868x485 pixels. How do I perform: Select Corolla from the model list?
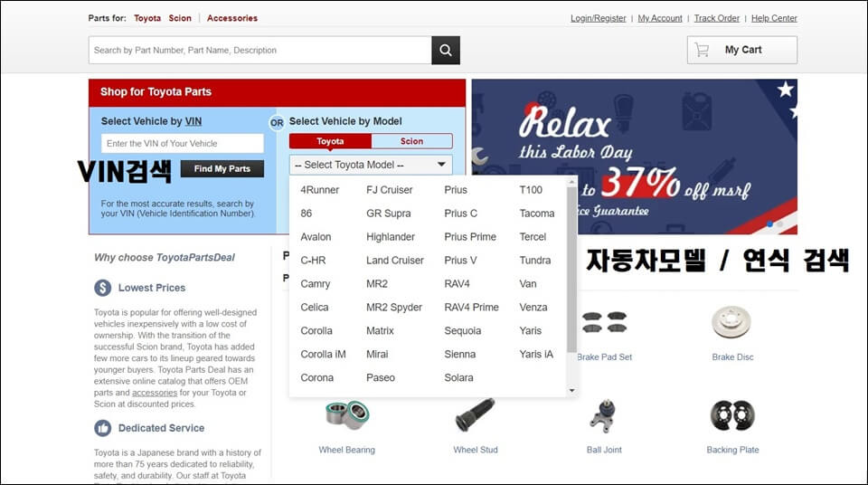click(x=316, y=331)
